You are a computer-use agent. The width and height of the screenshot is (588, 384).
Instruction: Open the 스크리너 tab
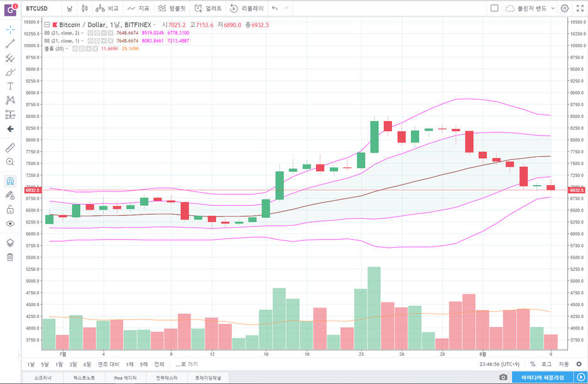43,378
